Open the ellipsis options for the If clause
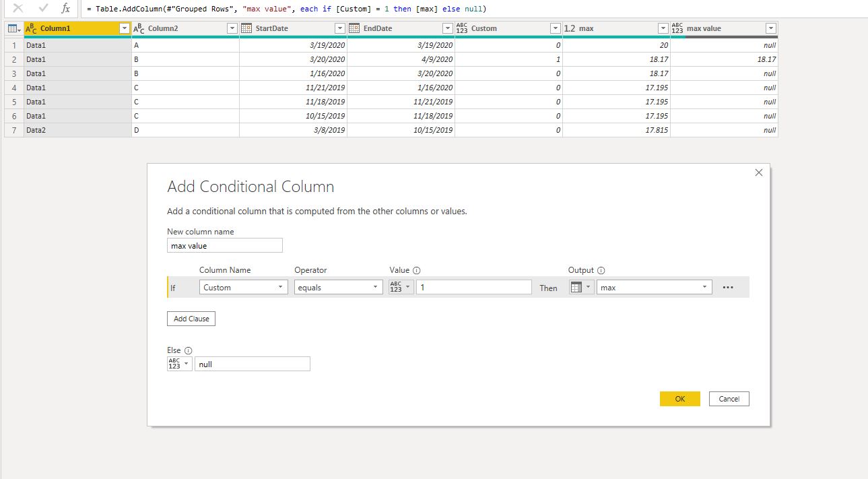The height and width of the screenshot is (479, 868). [x=727, y=287]
